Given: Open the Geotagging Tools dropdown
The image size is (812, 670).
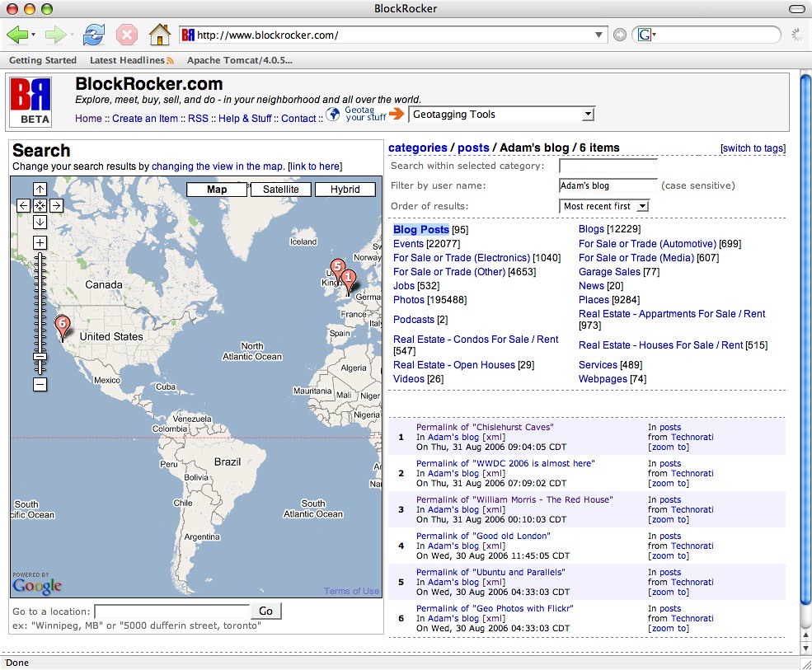Looking at the screenshot, I should (502, 115).
